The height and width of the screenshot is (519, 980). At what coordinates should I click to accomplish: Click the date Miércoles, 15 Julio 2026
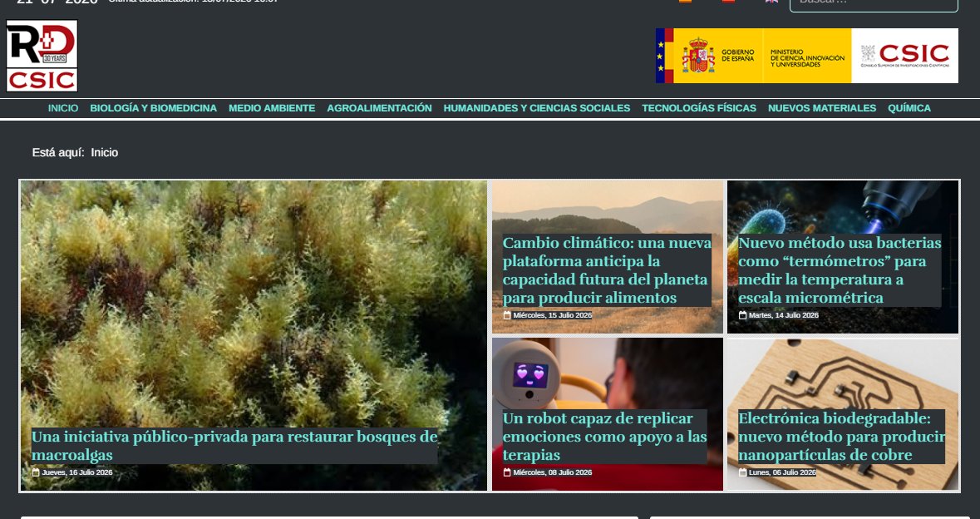(553, 315)
